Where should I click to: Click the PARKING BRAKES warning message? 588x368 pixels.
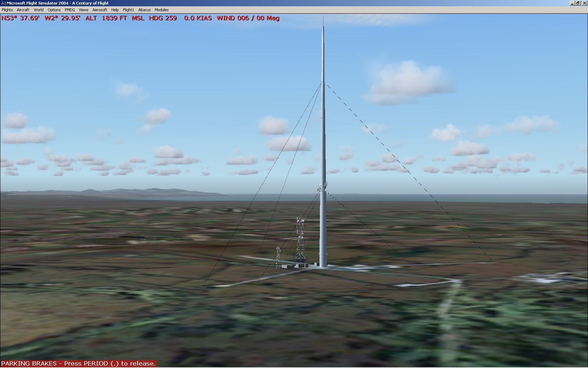click(x=78, y=363)
